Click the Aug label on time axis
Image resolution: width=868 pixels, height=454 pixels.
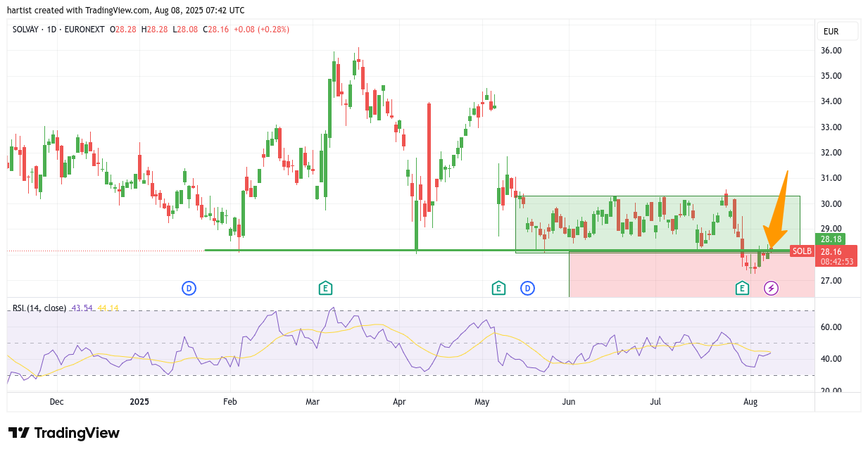750,402
